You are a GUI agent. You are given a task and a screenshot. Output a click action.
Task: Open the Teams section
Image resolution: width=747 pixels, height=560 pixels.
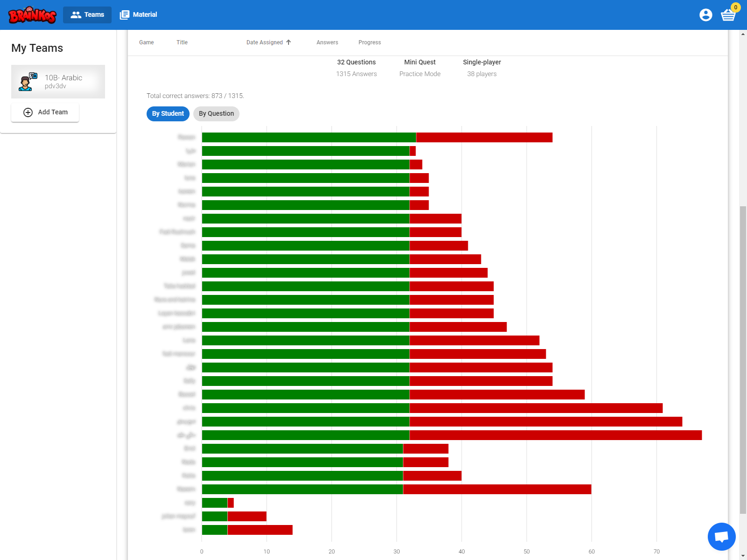pyautogui.click(x=87, y=15)
